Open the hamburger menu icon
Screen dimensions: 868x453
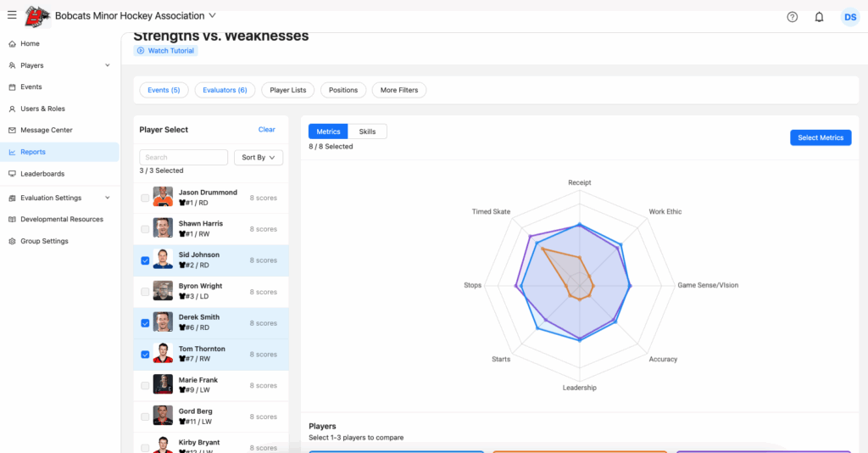[12, 15]
